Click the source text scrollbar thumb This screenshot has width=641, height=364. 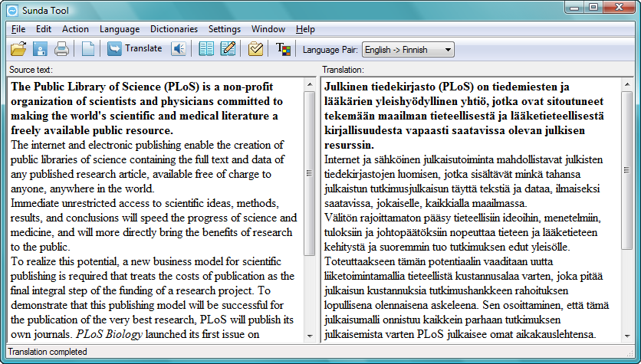coord(310,173)
